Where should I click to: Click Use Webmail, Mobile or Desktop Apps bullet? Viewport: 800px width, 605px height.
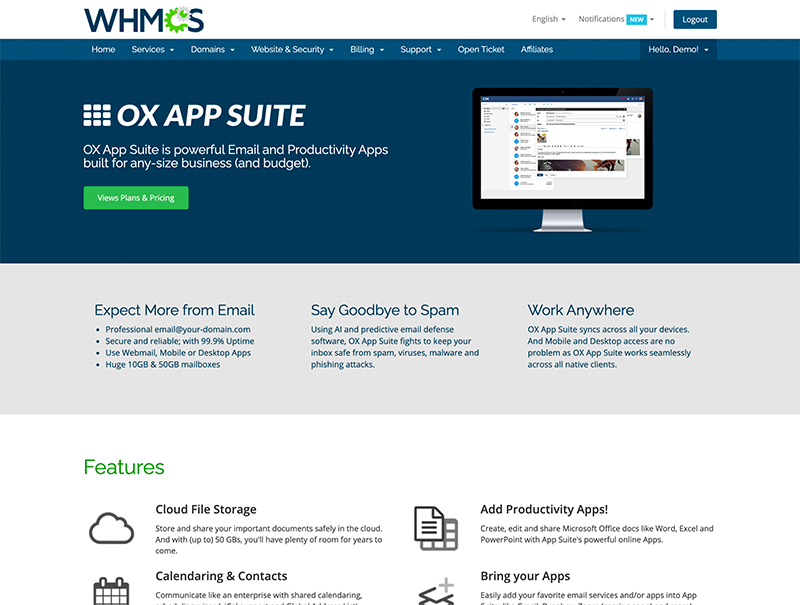178,353
